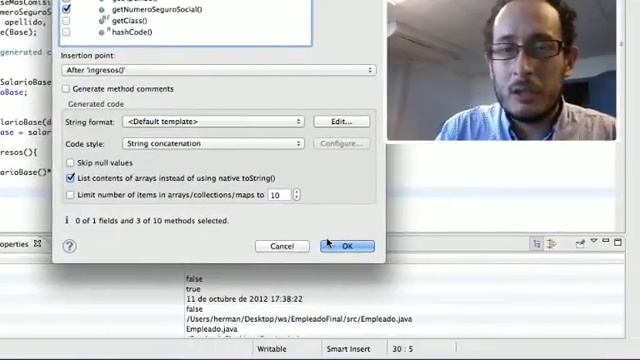Viewport: 640px width, 360px height.
Task: Check the getNumeroSeguroSocial() method checkbox
Action: point(66,9)
